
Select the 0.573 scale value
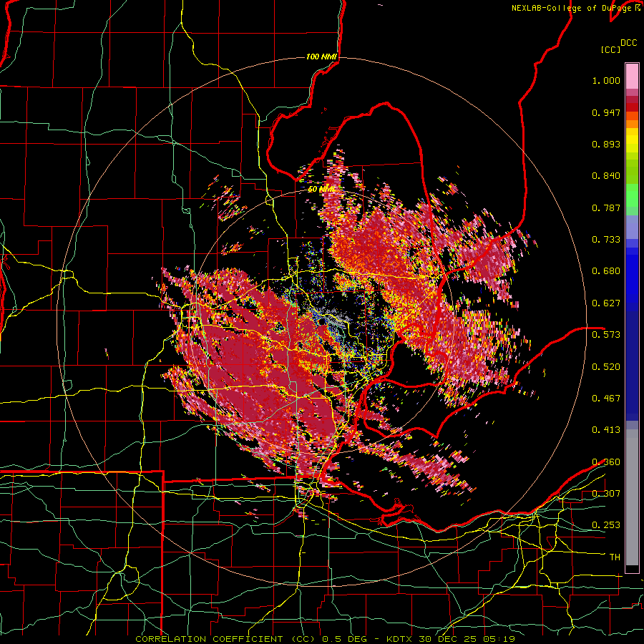[606, 334]
